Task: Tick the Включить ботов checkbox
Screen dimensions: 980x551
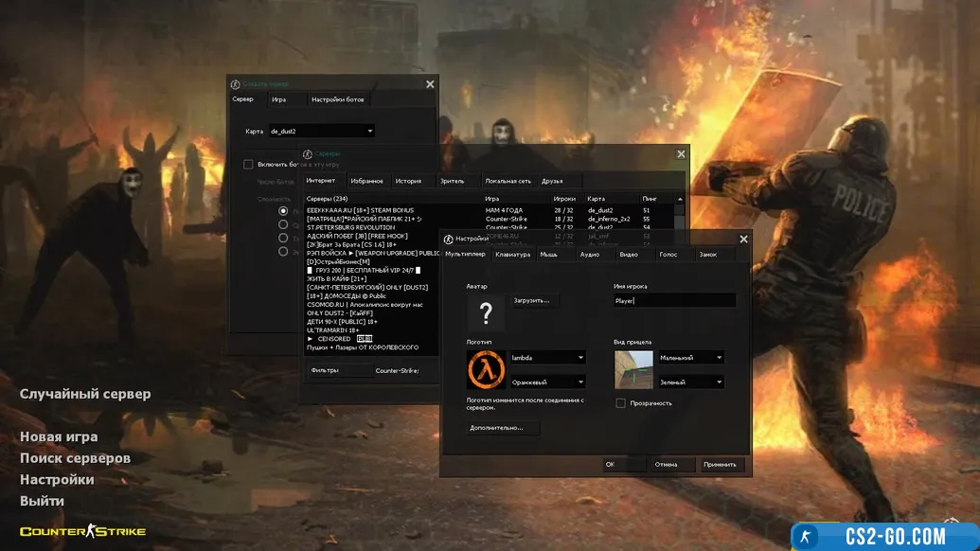Action: coord(248,165)
